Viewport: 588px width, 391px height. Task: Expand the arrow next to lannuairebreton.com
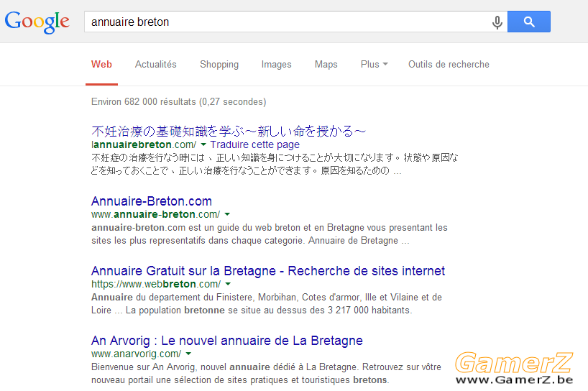(203, 144)
